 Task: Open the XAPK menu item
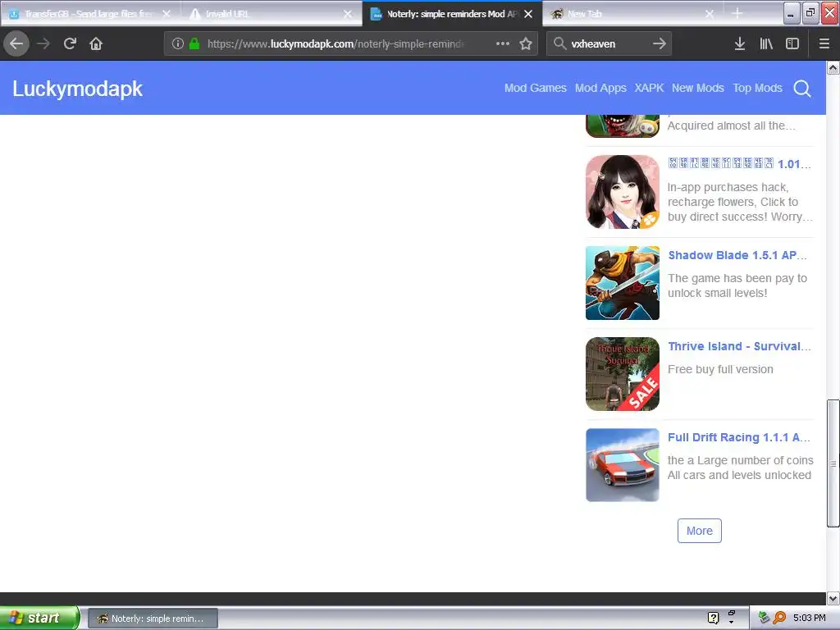pos(650,88)
